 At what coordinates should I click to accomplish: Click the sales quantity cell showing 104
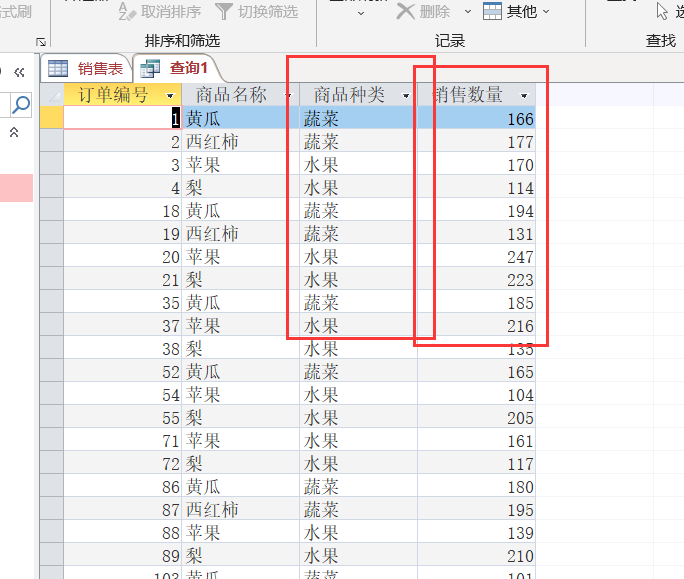click(477, 394)
